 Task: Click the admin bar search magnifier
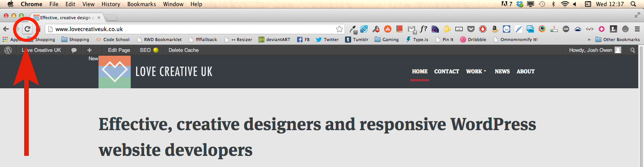click(632, 50)
